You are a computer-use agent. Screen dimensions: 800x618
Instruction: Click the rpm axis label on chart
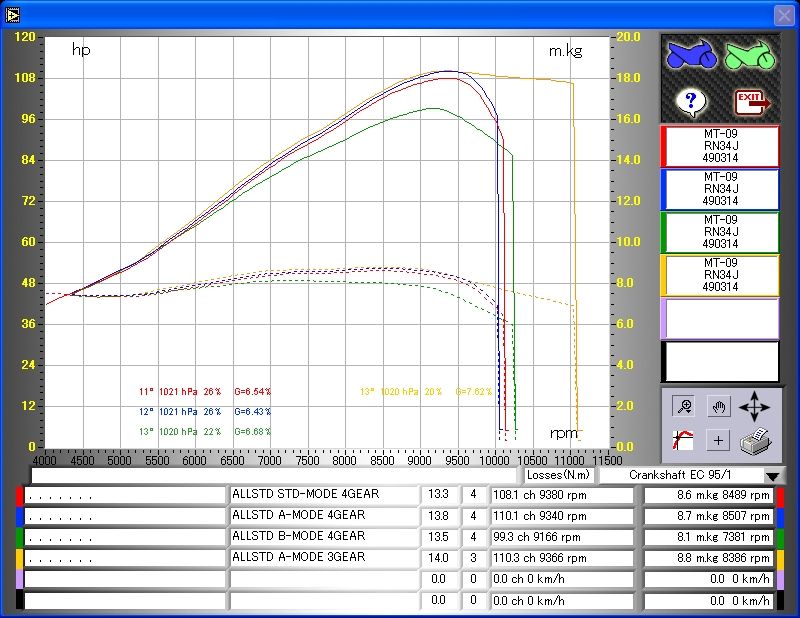(x=564, y=433)
